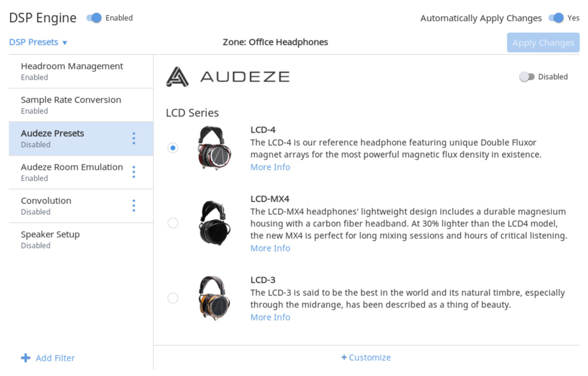588x376 pixels.
Task: Open More Info link for LCD-4
Action: pyautogui.click(x=270, y=167)
